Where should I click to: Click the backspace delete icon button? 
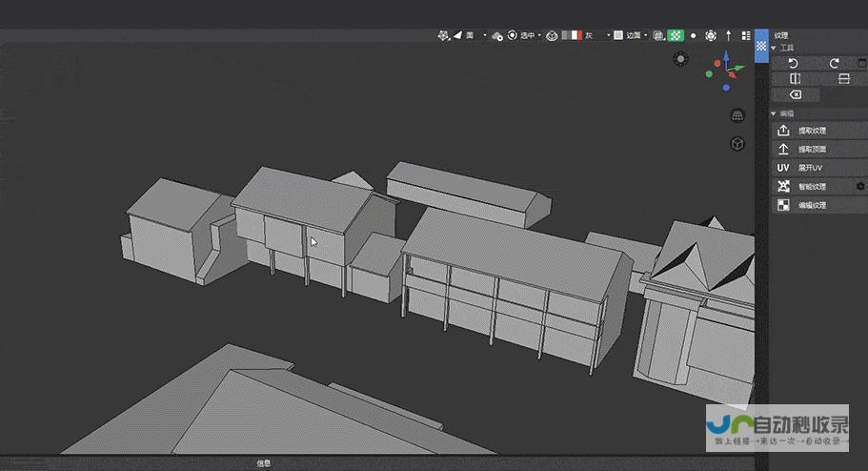pos(795,94)
